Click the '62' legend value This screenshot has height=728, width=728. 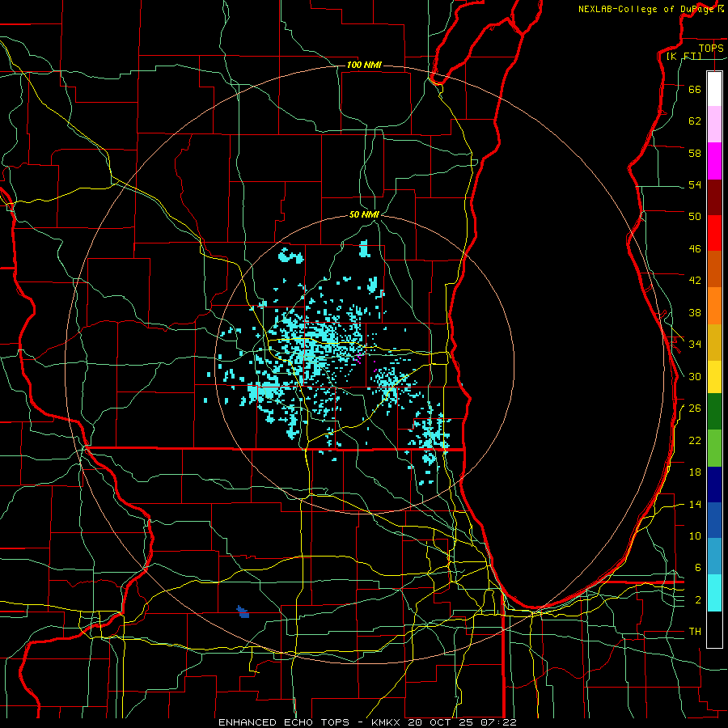click(x=695, y=121)
